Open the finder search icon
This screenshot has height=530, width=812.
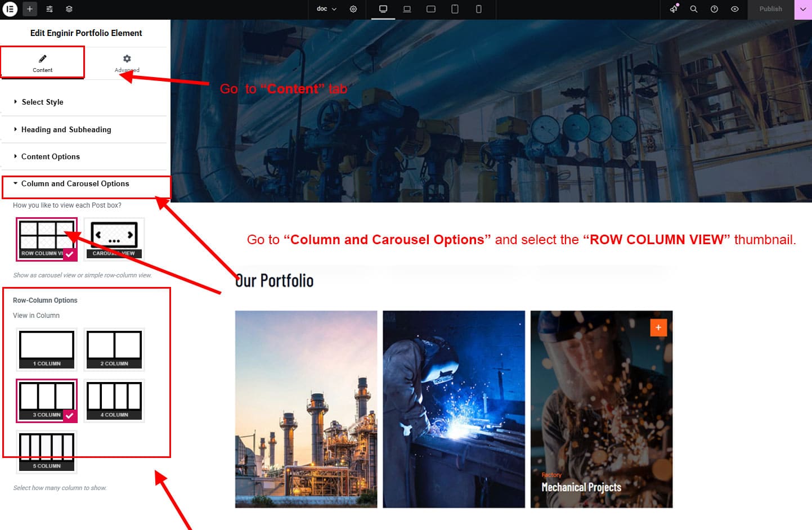click(x=694, y=9)
